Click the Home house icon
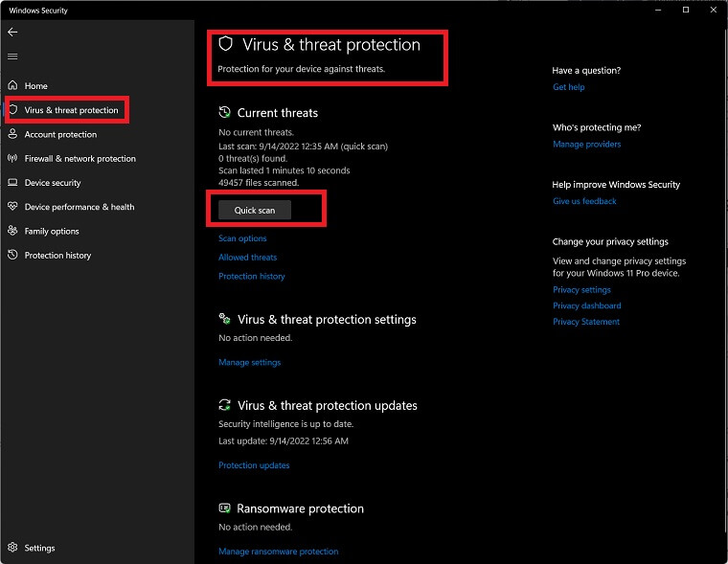This screenshot has width=728, height=564. [x=12, y=85]
